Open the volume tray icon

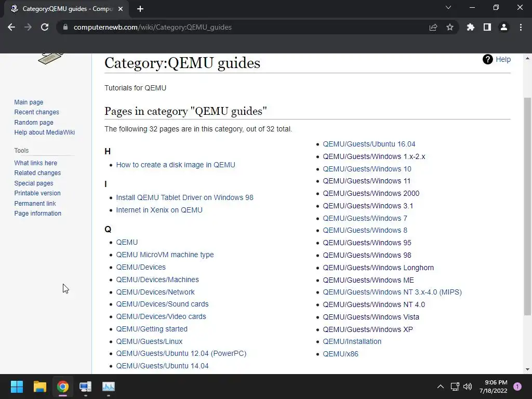coord(468,387)
